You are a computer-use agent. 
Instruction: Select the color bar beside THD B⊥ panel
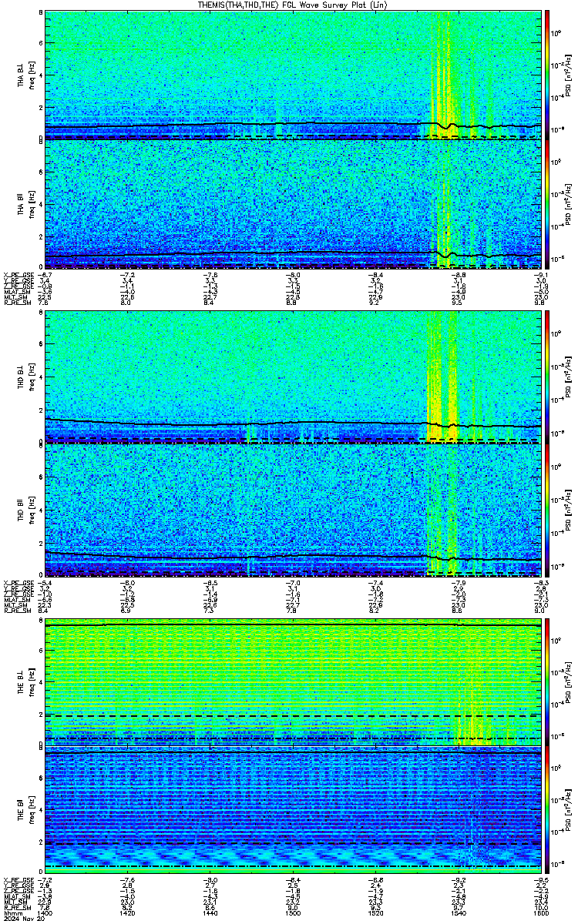[x=547, y=378]
